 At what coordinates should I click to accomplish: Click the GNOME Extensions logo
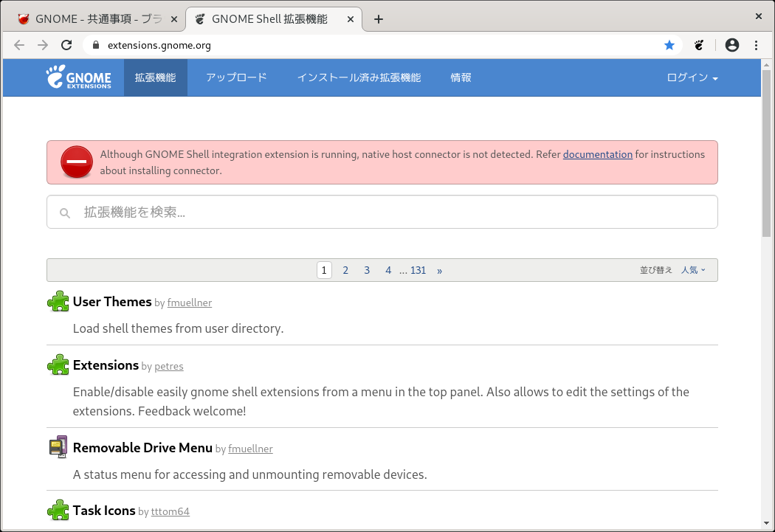[x=79, y=77]
